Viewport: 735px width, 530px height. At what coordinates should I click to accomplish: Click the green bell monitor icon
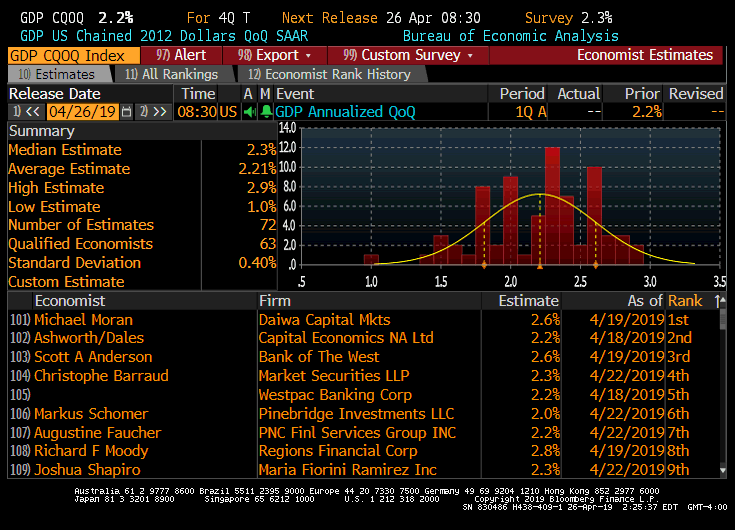point(266,112)
